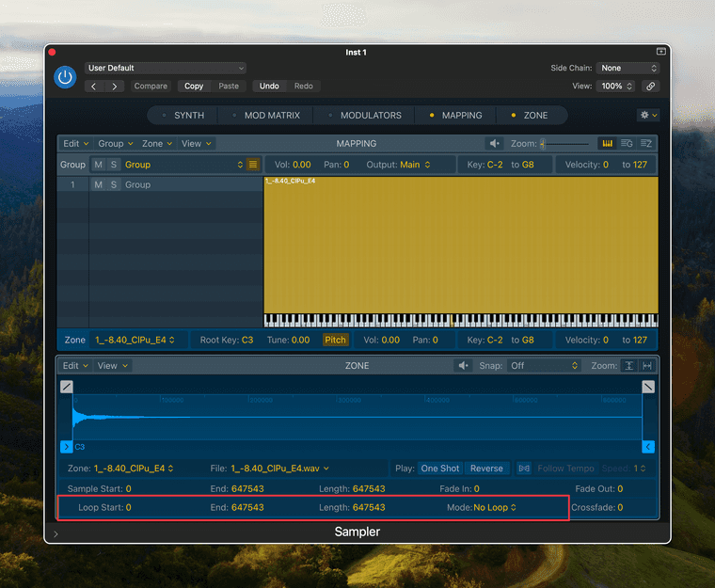The width and height of the screenshot is (715, 588).
Task: Click the Crossfade 0 value
Action: pyautogui.click(x=620, y=507)
